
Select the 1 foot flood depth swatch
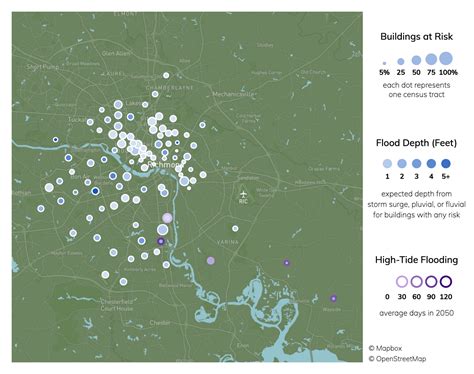point(387,164)
